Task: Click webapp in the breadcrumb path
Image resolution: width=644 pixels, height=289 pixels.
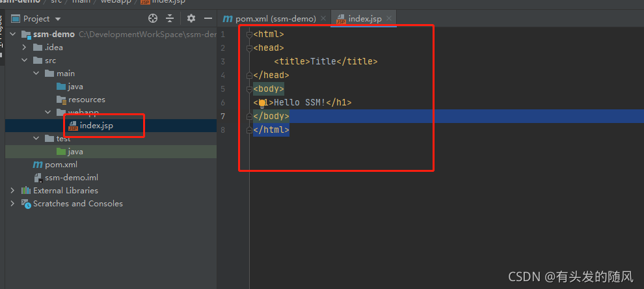Action: click(x=115, y=2)
